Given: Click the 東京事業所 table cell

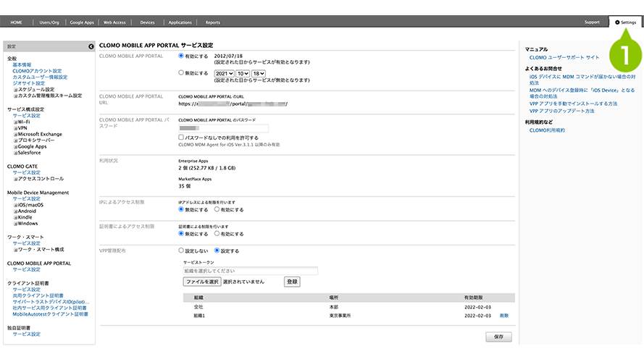Looking at the screenshot, I should [340, 316].
